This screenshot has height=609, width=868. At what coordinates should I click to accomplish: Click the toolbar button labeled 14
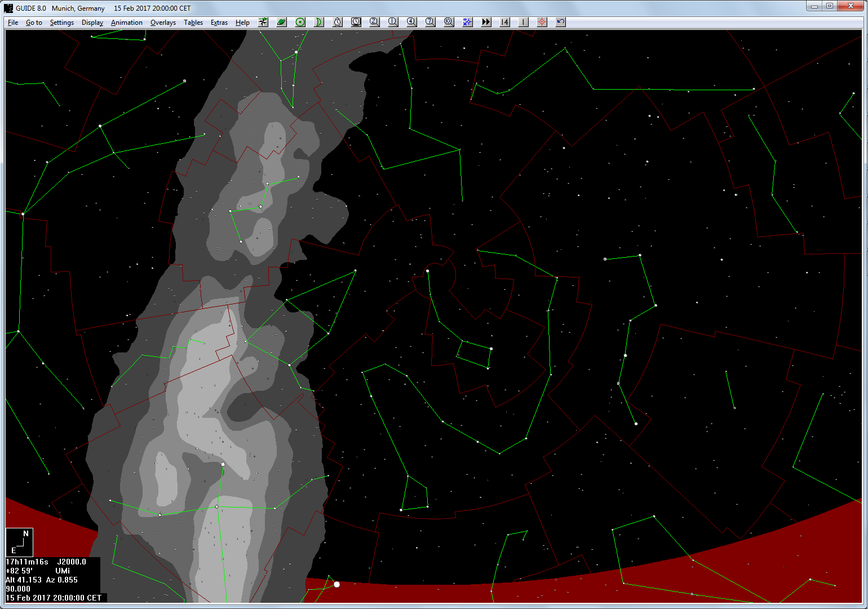click(505, 22)
